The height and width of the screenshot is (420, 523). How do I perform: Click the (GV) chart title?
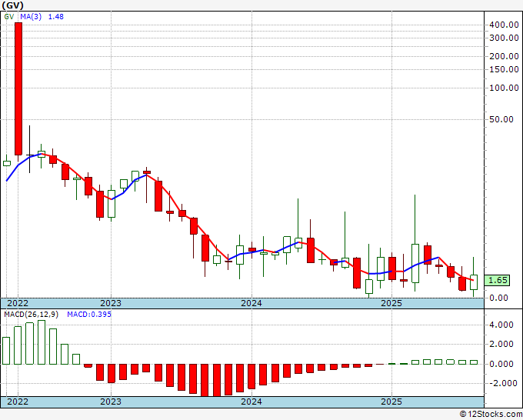(12, 5)
